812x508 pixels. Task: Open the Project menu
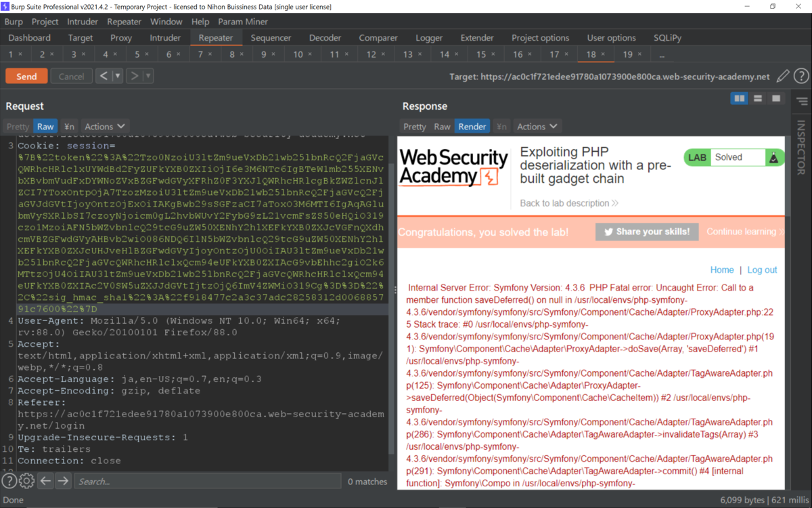45,22
